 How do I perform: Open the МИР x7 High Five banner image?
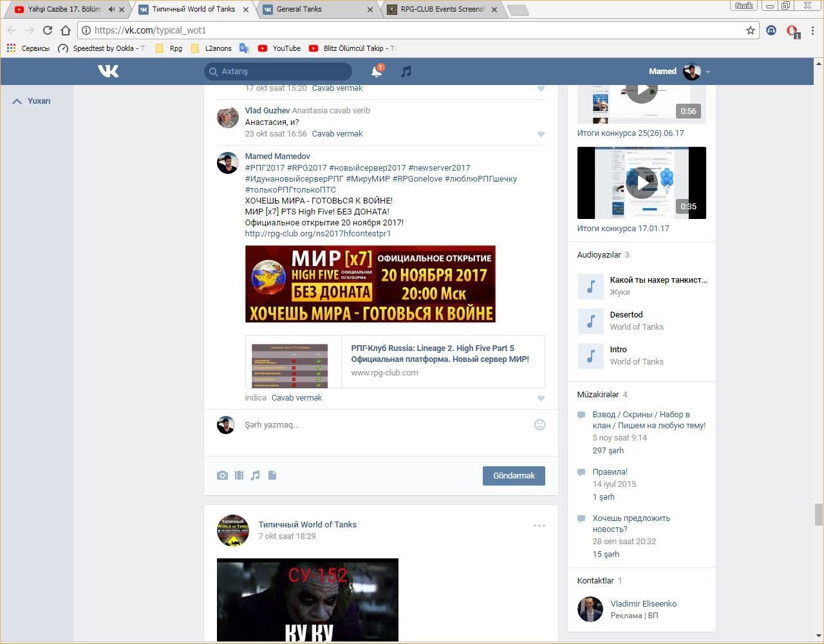point(370,284)
